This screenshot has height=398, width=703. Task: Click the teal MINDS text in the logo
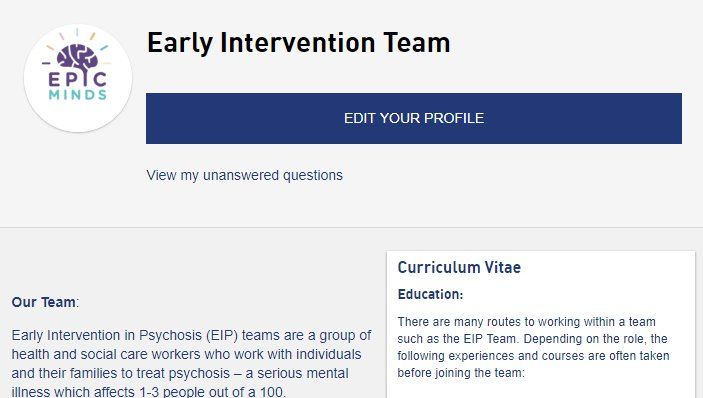coord(78,95)
